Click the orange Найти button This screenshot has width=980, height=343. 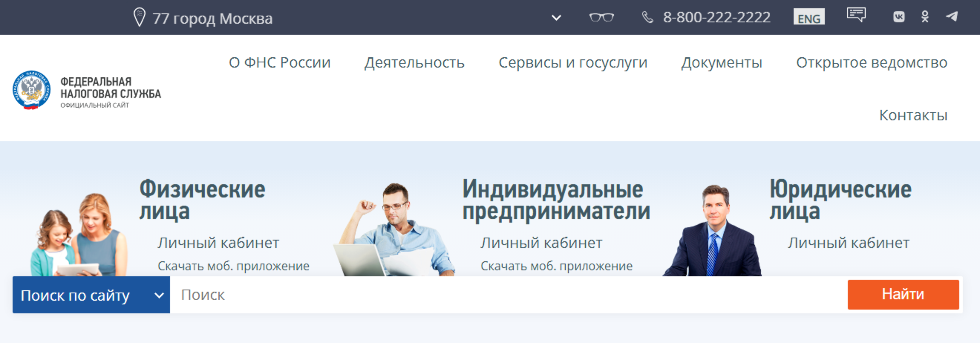click(x=903, y=295)
